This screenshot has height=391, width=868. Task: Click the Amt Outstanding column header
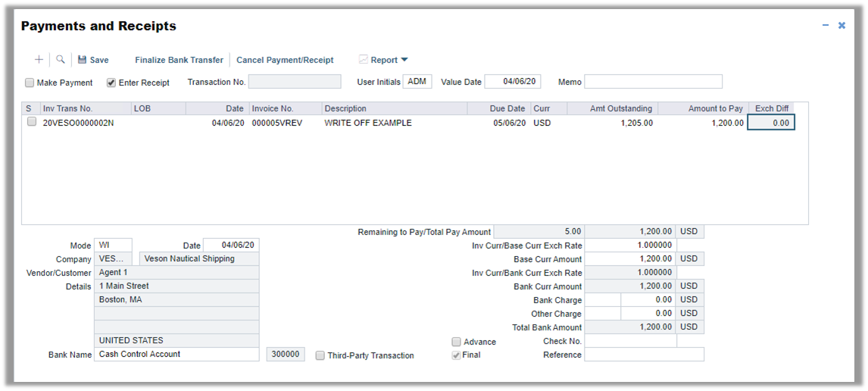coord(620,108)
